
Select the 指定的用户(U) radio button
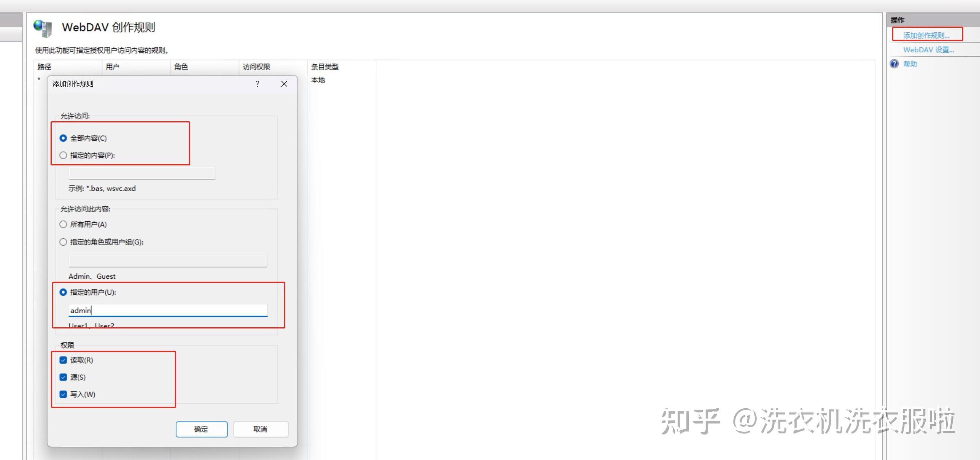pyautogui.click(x=63, y=292)
